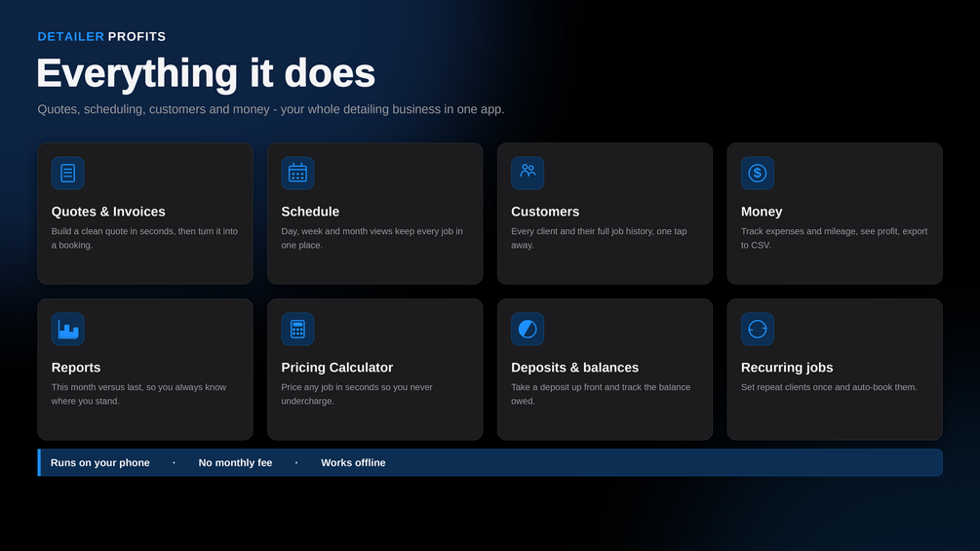Click 'Set repeat clients once' description

point(829,387)
